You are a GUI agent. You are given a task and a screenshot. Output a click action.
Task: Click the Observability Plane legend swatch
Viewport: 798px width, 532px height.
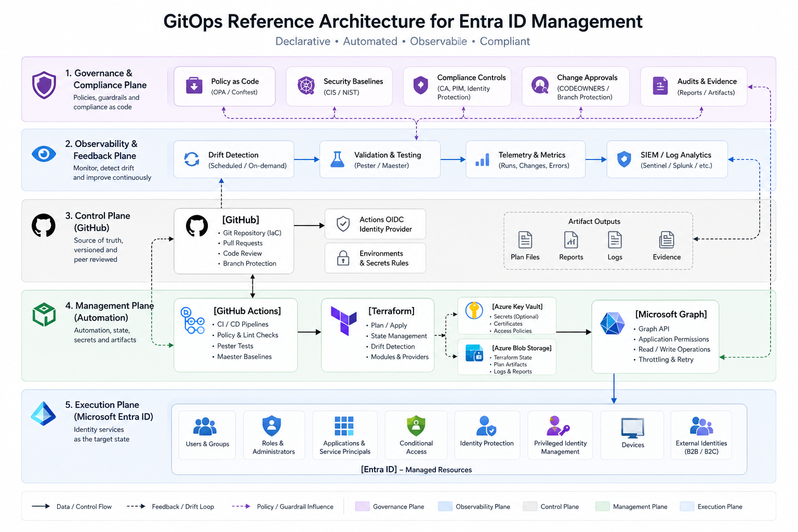pyautogui.click(x=445, y=507)
